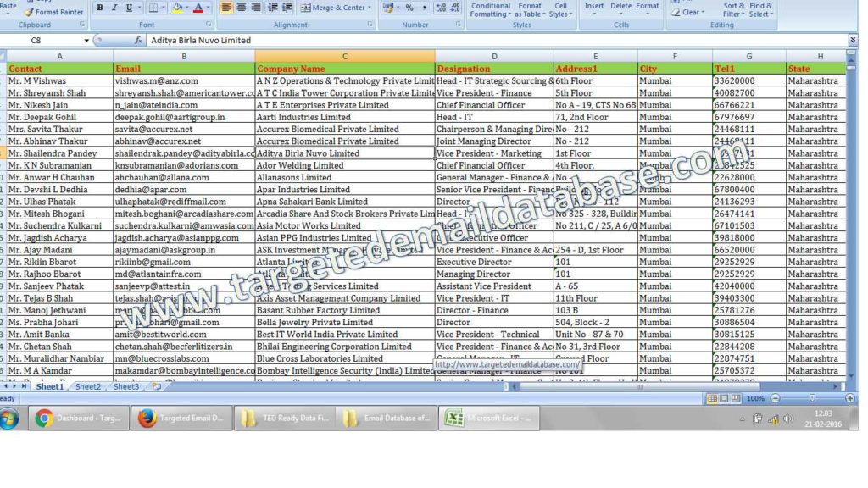Click the Increase Indent icon

point(287,8)
